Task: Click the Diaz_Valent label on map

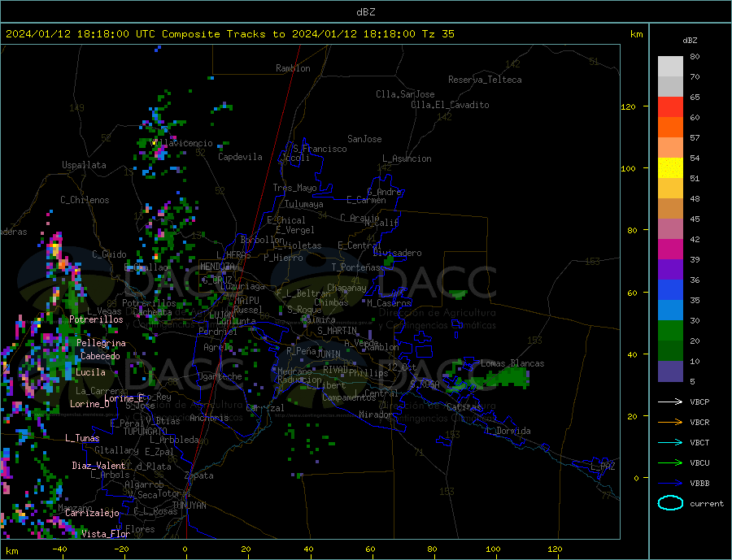Action: [98, 466]
